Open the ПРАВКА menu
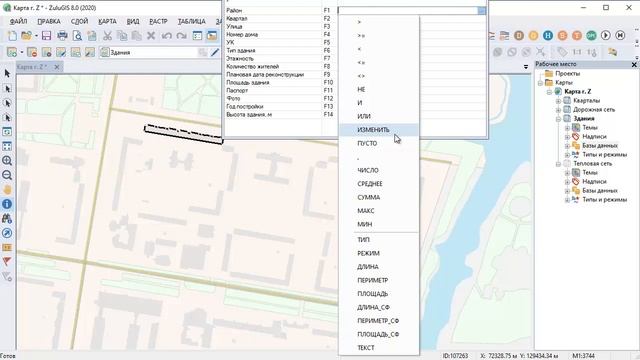This screenshot has height=360, width=640. 49,21
